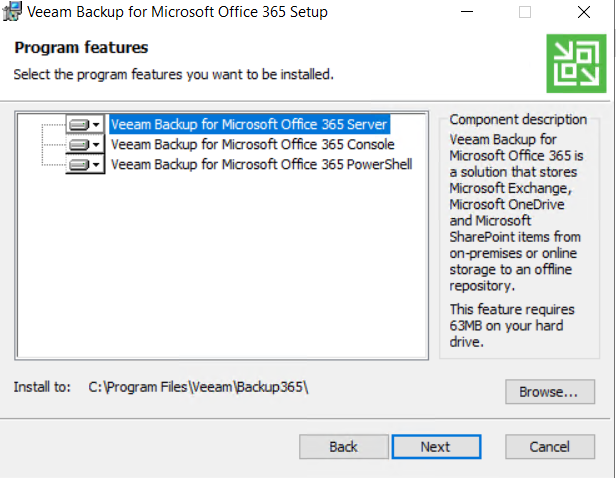Screen dimensions: 616x481
Task: Minimize the Setup window
Action: (467, 12)
